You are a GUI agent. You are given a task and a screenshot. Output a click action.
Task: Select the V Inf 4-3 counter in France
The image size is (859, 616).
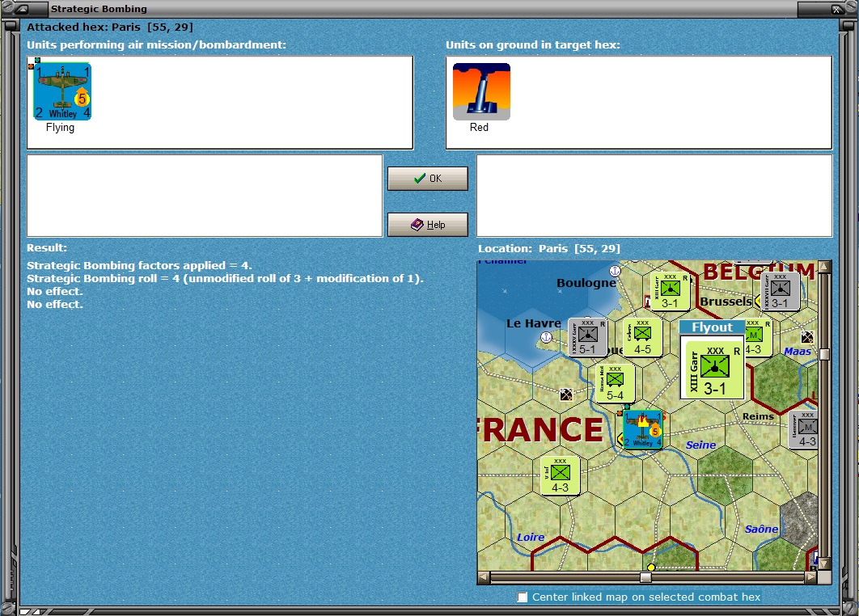[560, 476]
